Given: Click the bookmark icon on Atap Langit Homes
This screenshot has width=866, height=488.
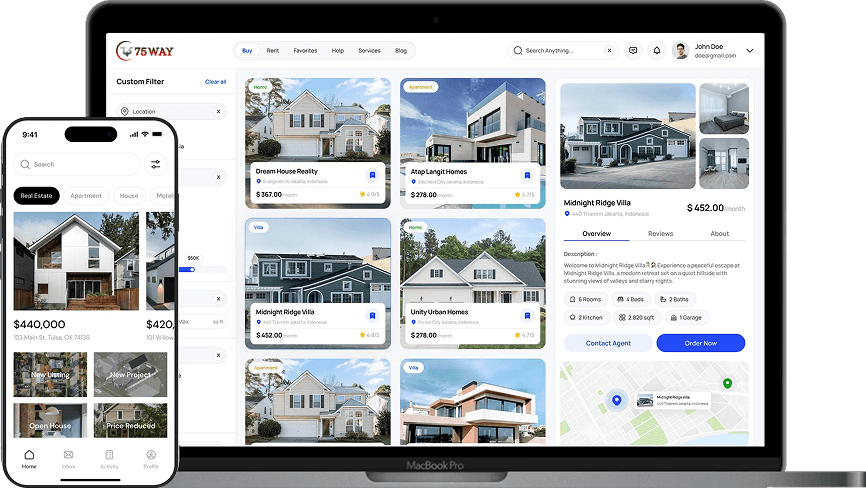Looking at the screenshot, I should [527, 175].
